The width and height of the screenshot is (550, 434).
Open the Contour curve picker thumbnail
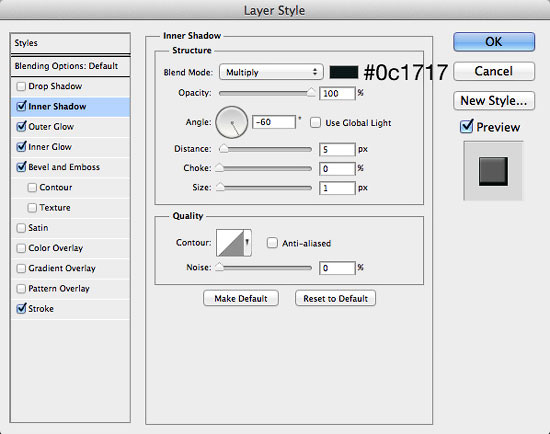pos(230,243)
